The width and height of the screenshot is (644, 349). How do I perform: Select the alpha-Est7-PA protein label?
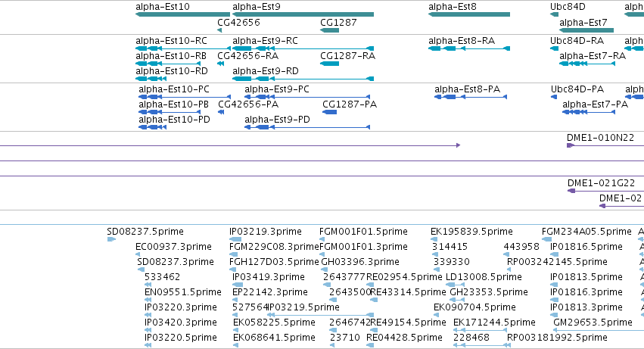(595, 104)
